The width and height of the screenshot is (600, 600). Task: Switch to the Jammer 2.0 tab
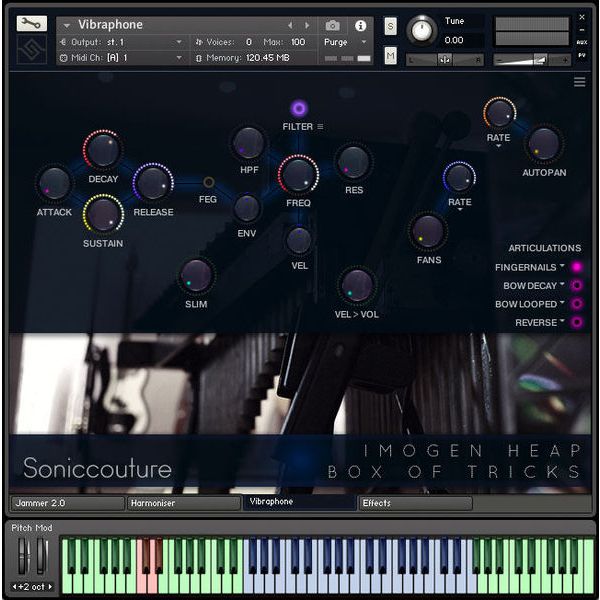pyautogui.click(x=68, y=503)
